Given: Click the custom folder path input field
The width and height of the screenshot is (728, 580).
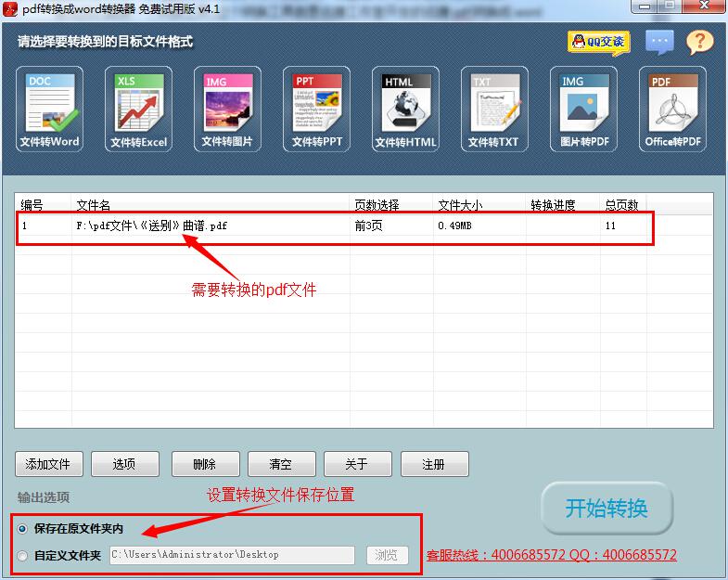Looking at the screenshot, I should (232, 555).
